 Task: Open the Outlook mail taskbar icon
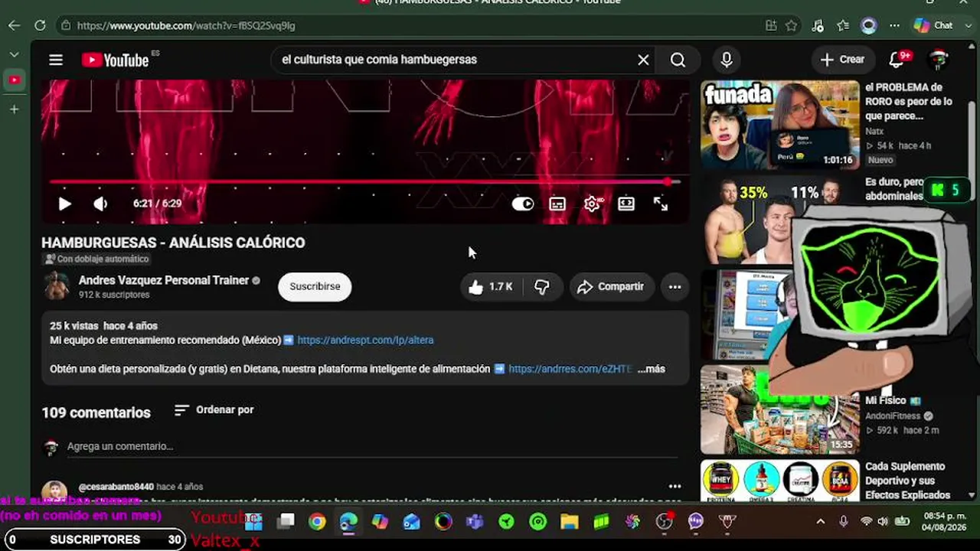pos(411,522)
